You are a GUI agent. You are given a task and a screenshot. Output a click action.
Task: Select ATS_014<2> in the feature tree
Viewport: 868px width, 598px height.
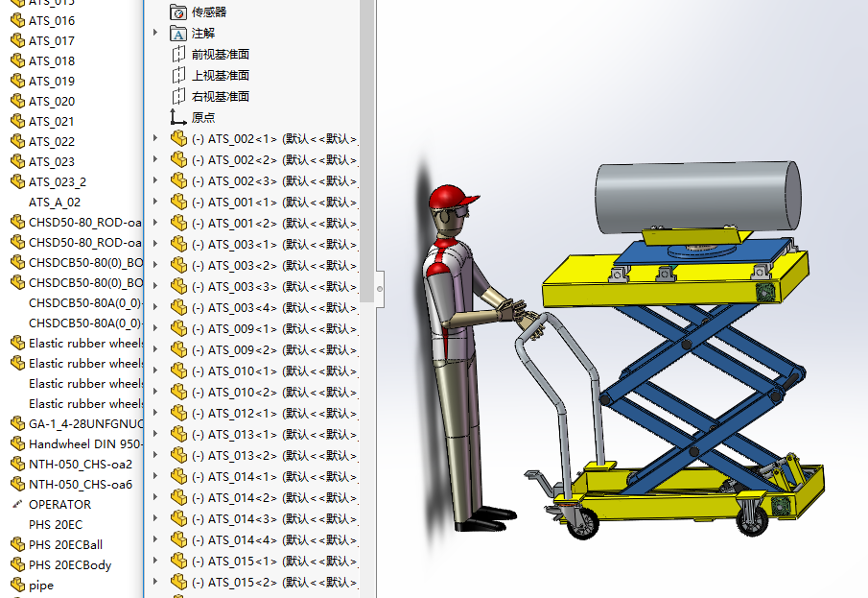coord(274,497)
